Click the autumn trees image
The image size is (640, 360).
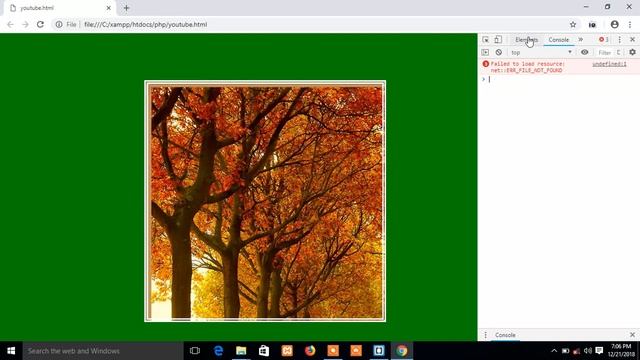(x=265, y=201)
